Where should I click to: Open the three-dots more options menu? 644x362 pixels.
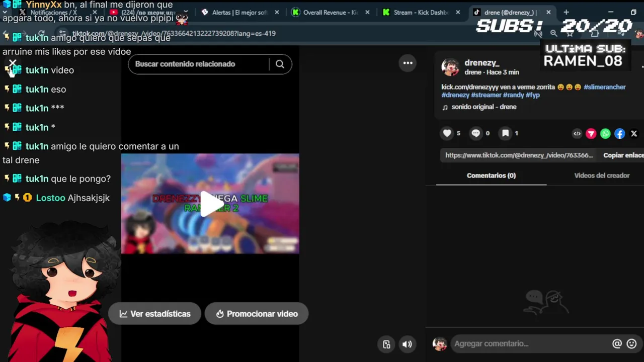[x=408, y=63]
